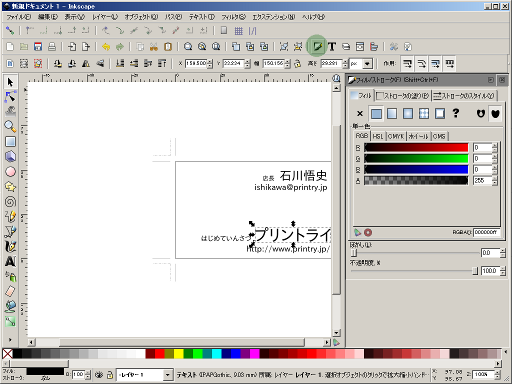
Task: Click the blur slider track
Action: point(415,253)
